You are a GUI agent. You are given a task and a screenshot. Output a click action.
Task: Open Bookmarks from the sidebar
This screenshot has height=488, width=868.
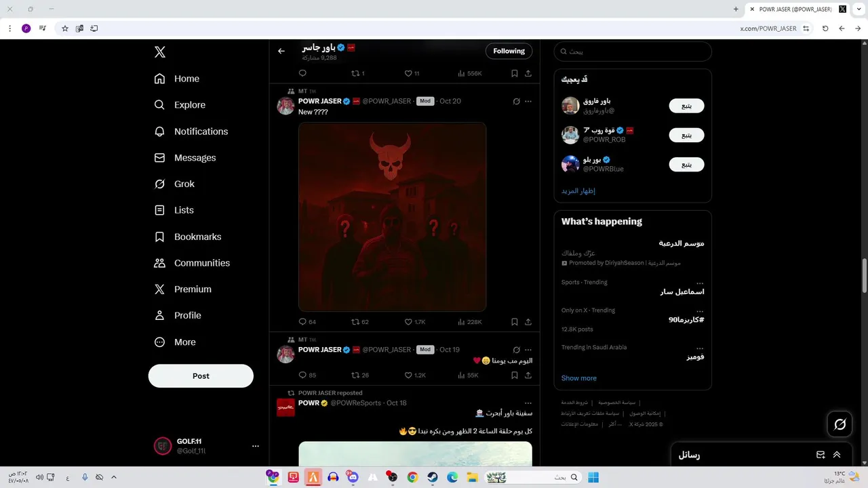point(188,237)
